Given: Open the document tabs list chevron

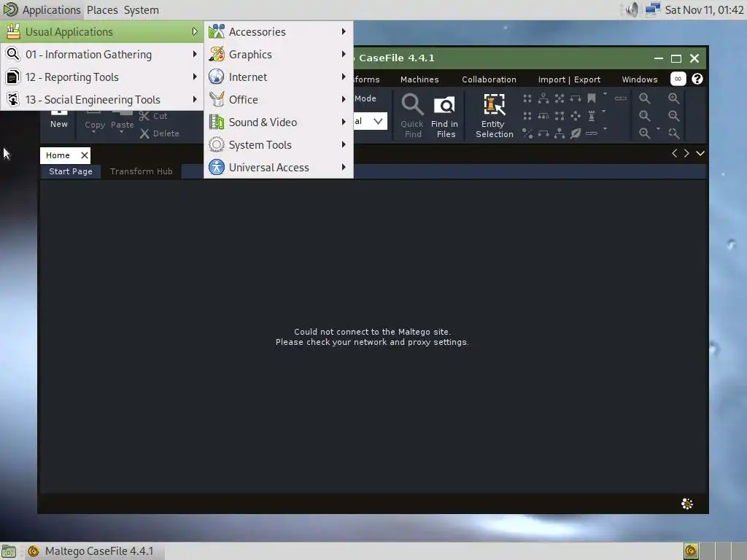Looking at the screenshot, I should (700, 153).
